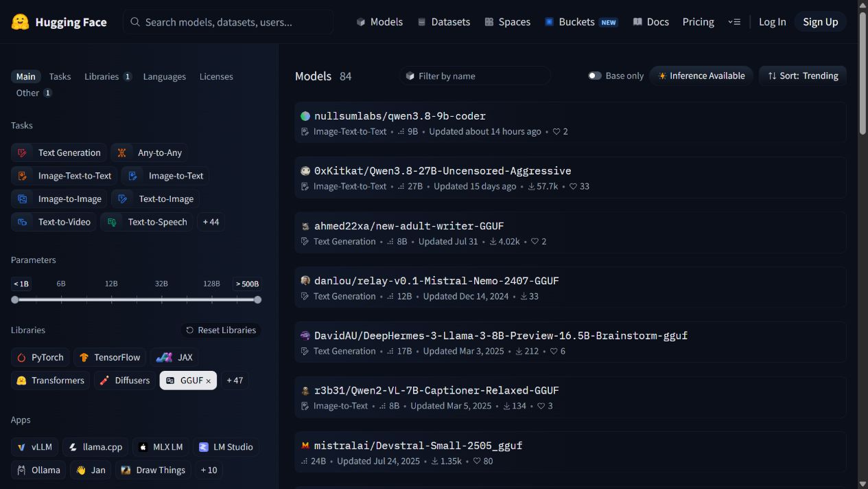The width and height of the screenshot is (868, 489).
Task: Open the Models nav link
Action: [379, 22]
